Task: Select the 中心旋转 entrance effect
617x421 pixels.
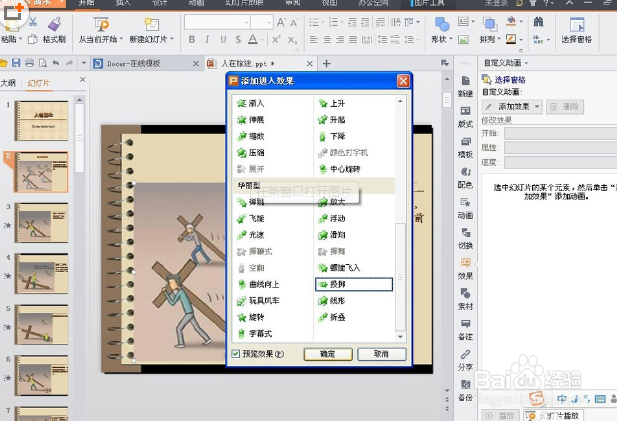Action: (339, 169)
